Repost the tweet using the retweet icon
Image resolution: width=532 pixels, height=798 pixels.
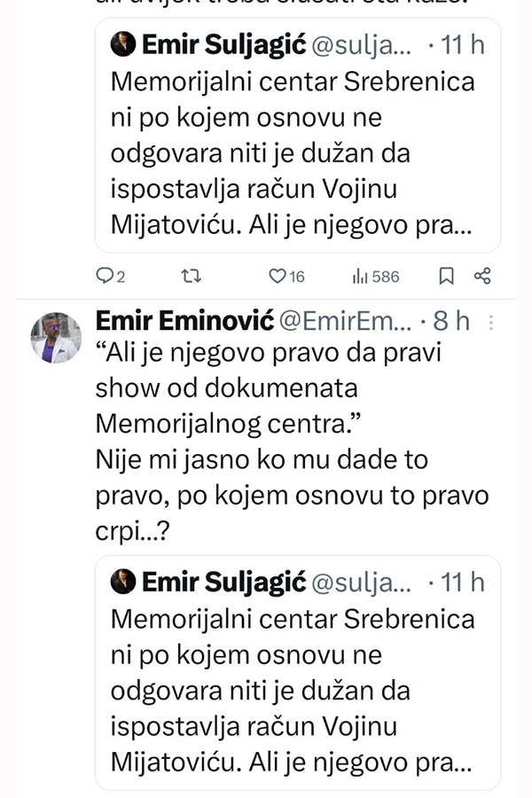[x=191, y=277]
